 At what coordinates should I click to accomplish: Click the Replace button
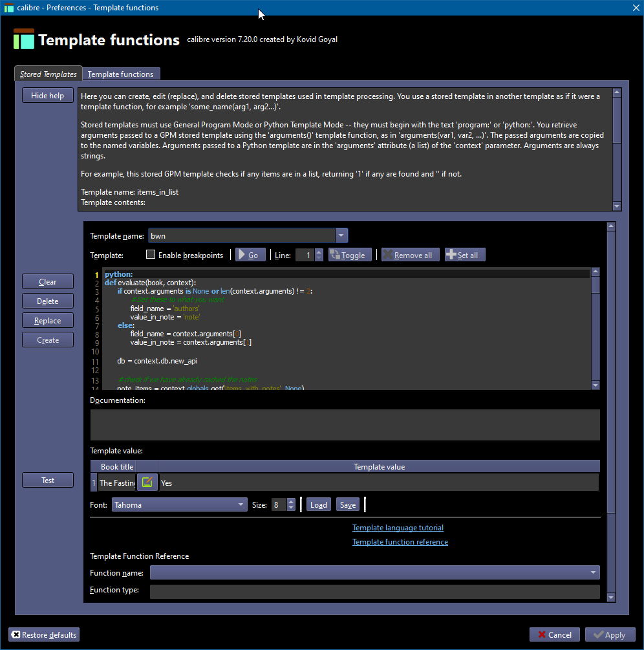click(x=48, y=320)
